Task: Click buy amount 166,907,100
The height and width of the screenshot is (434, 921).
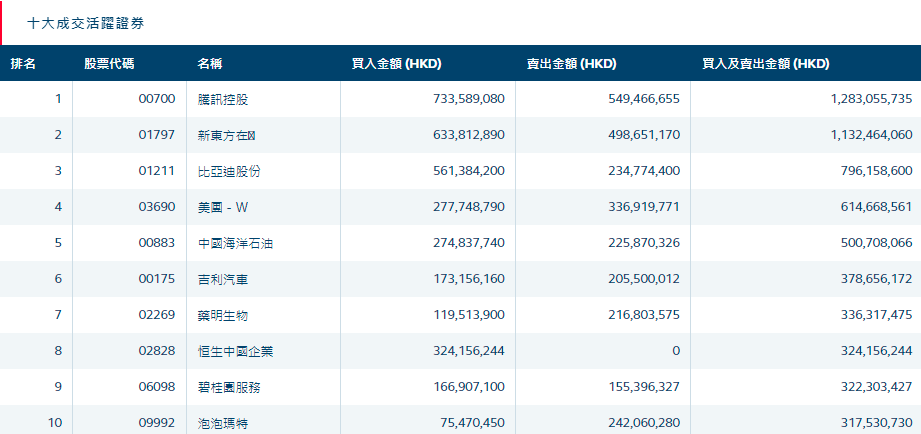Action: coord(469,386)
